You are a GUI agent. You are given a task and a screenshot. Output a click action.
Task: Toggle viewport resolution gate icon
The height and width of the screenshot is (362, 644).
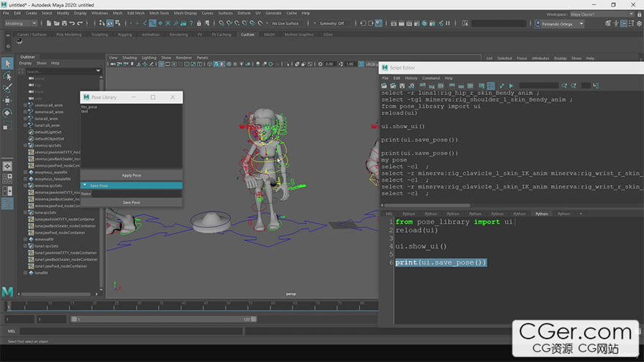pos(174,64)
